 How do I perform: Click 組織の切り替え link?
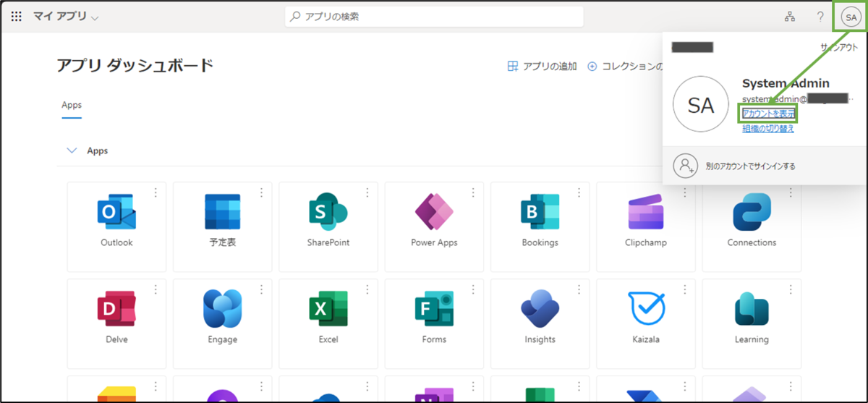tap(768, 129)
